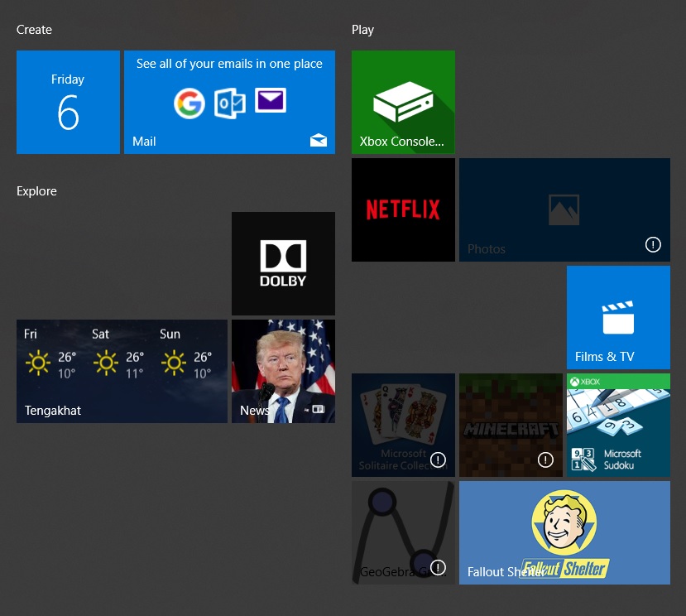Screen dimensions: 686x616
Task: Click Sunday's forecast in weather tile
Action: [x=185, y=354]
